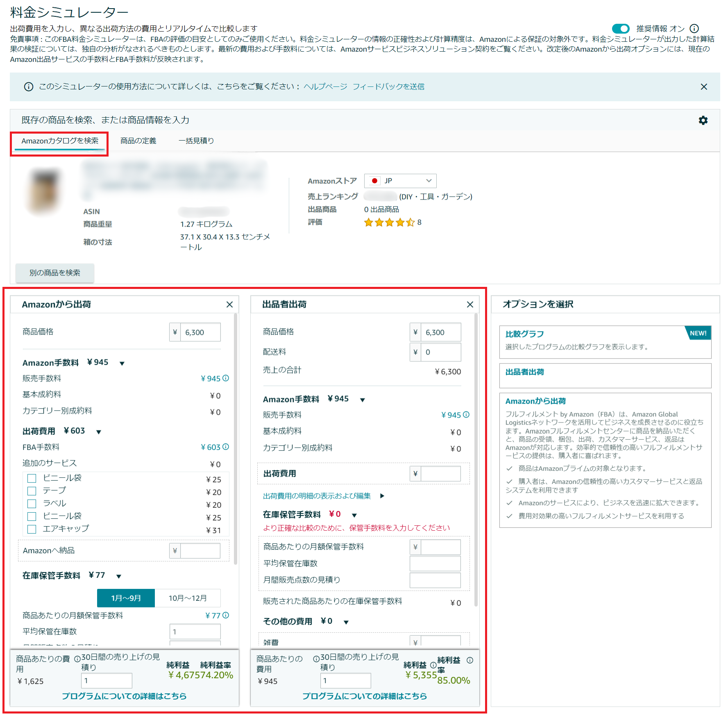
Task: Switch to 一括見積り tab
Action: pos(196,141)
